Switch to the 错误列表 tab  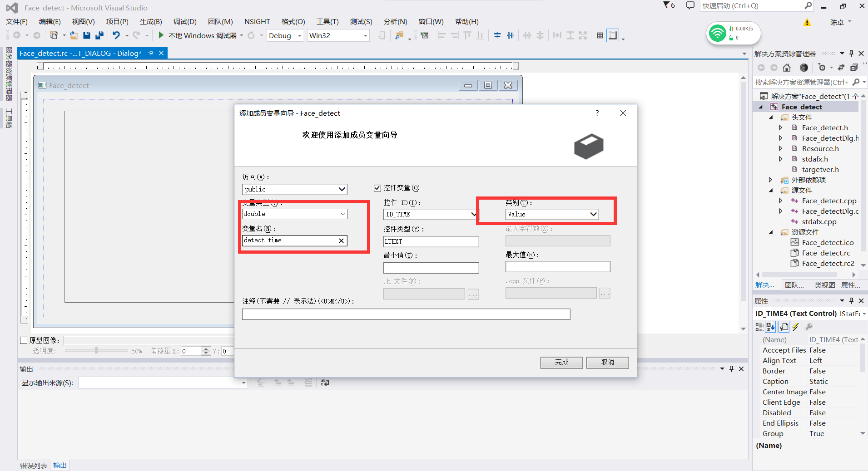[x=34, y=466]
